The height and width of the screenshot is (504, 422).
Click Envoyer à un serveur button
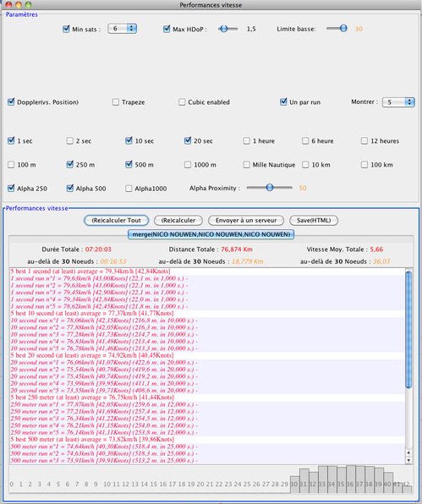[246, 221]
